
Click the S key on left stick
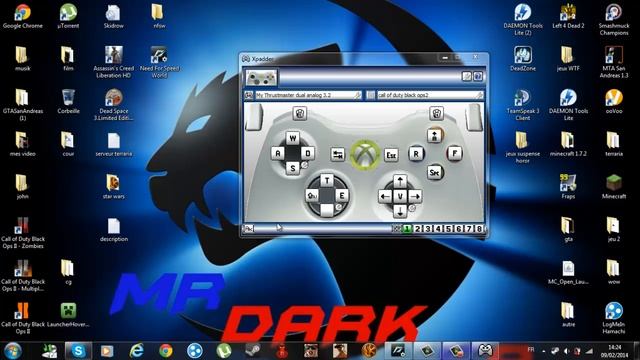(293, 168)
